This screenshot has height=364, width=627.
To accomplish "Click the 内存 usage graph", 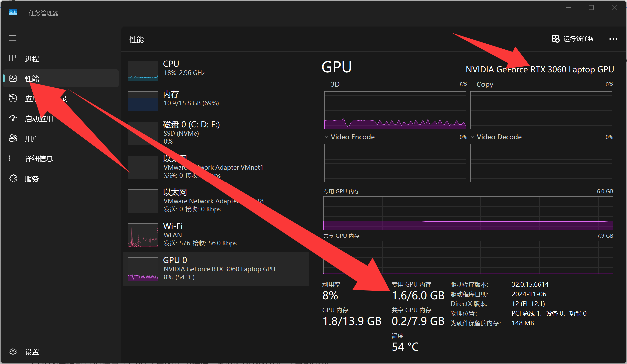I will [143, 101].
